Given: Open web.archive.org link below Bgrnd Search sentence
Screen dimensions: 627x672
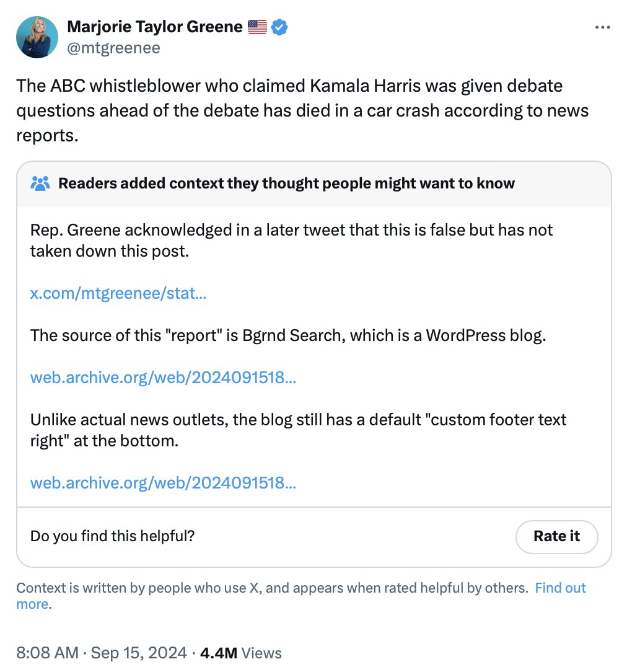Looking at the screenshot, I should (x=163, y=377).
